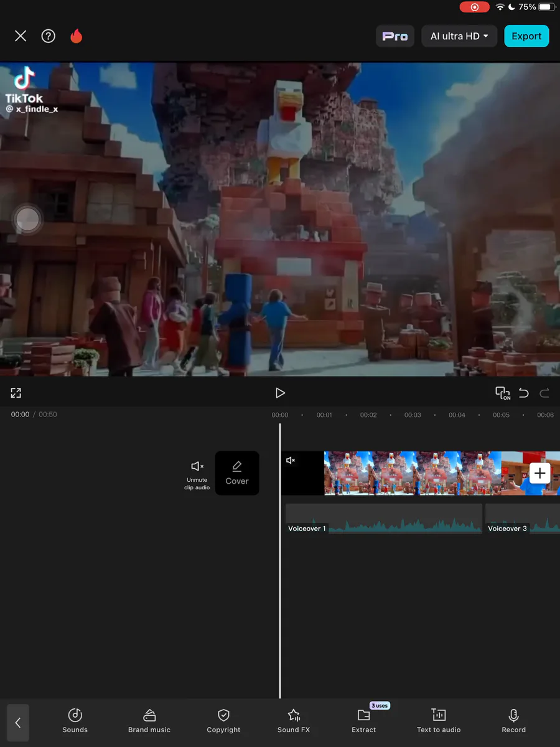560x747 pixels.
Task: Open Brand music
Action: [149, 721]
